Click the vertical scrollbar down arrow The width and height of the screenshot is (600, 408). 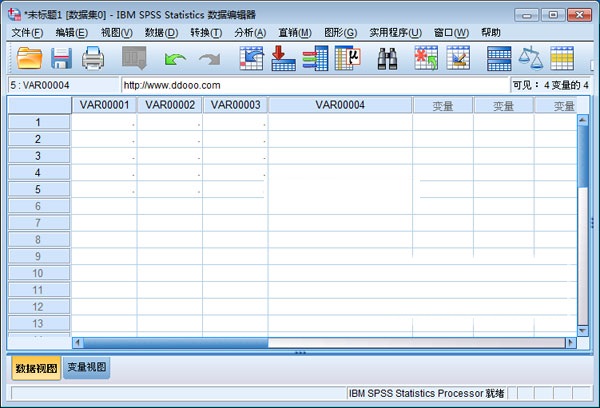click(584, 328)
